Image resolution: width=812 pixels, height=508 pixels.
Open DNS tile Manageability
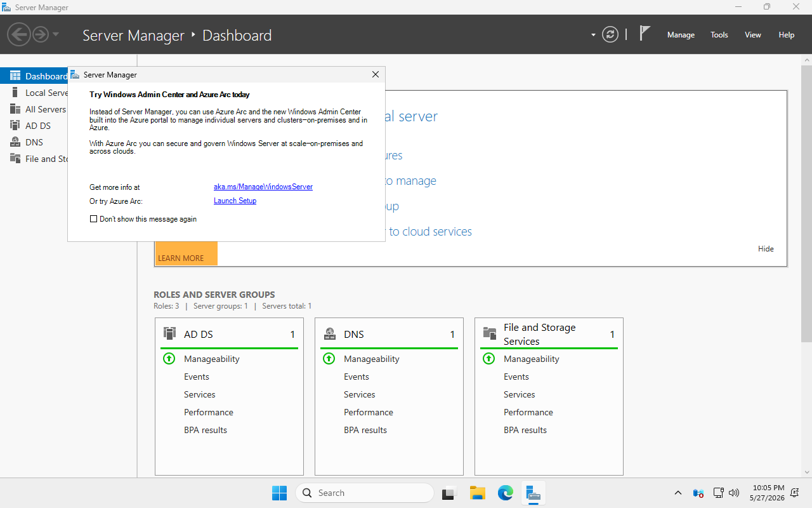[x=372, y=359]
